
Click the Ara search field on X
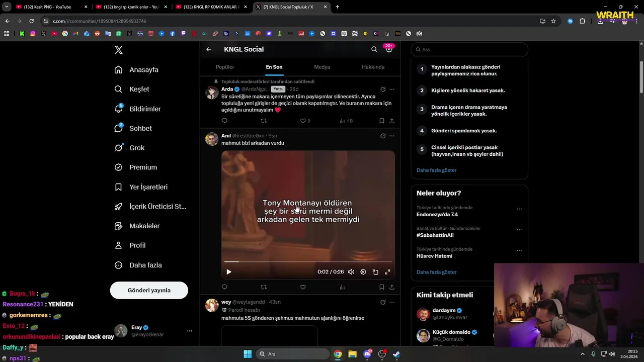tap(469, 50)
